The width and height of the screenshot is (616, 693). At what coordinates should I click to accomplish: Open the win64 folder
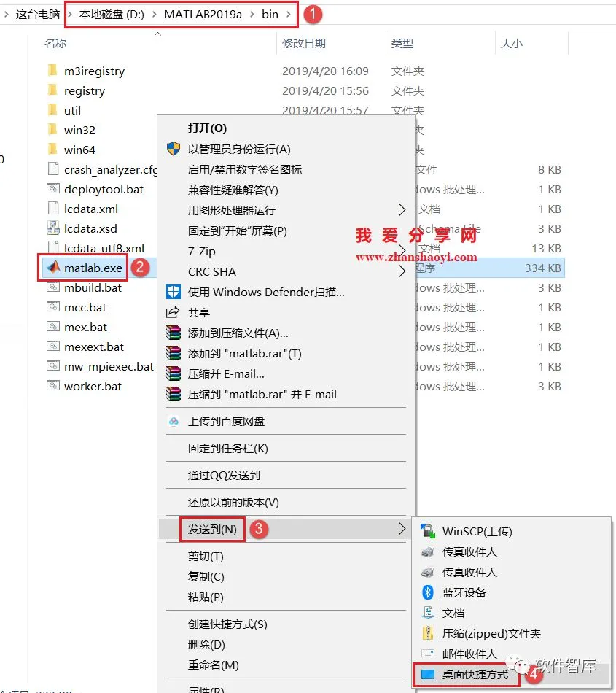(79, 150)
